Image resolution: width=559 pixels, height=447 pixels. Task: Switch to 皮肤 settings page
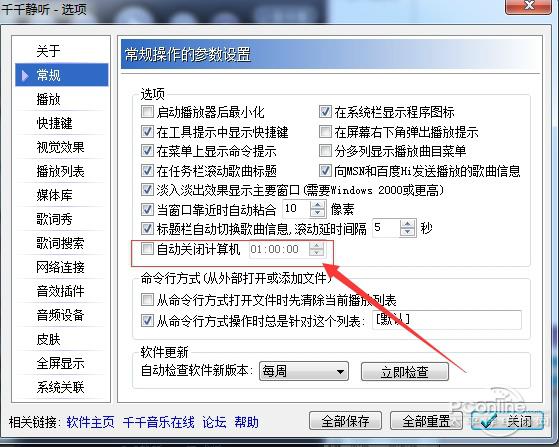coord(48,339)
